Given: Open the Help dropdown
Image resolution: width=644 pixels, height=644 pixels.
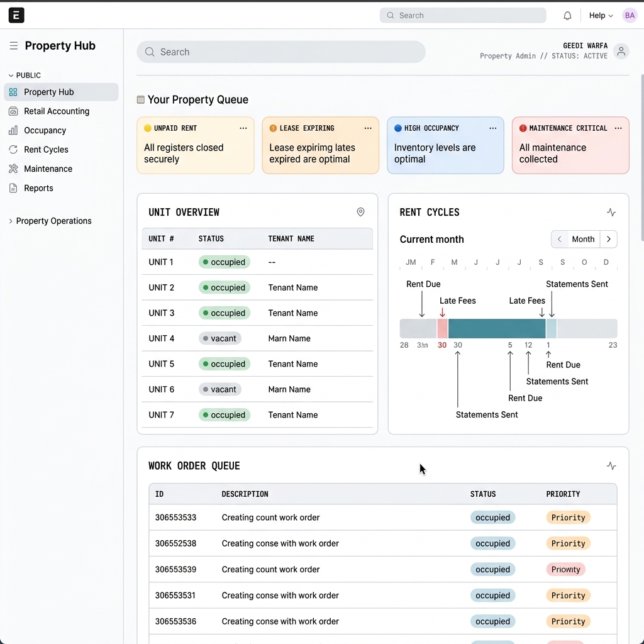Looking at the screenshot, I should pyautogui.click(x=599, y=15).
